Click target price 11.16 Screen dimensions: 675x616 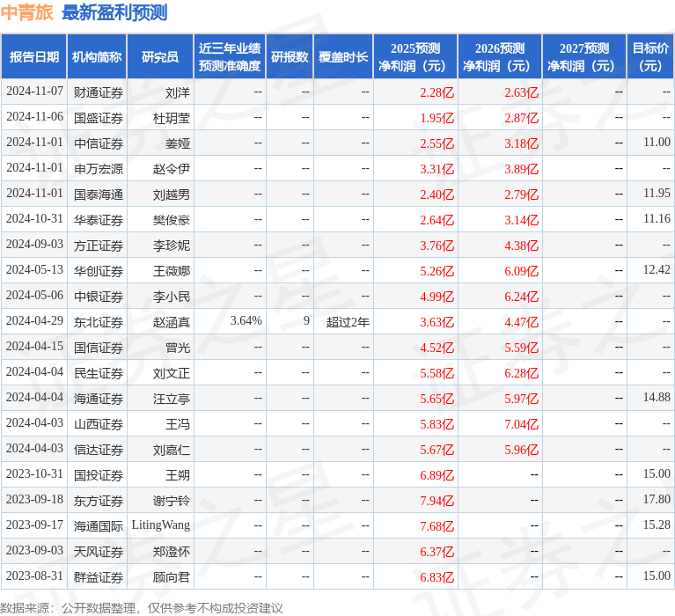pos(657,218)
